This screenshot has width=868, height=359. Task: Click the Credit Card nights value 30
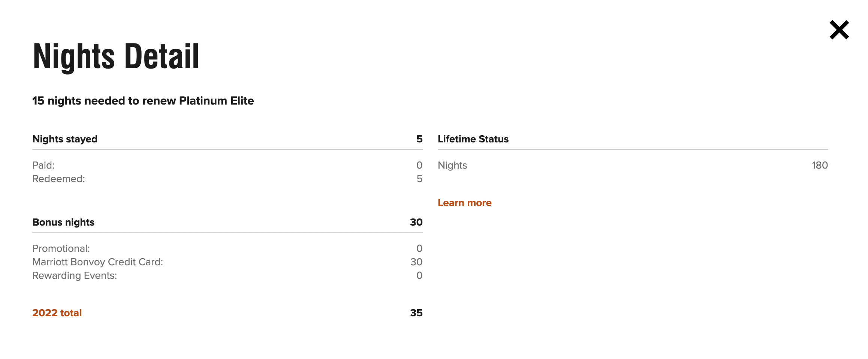click(x=416, y=262)
